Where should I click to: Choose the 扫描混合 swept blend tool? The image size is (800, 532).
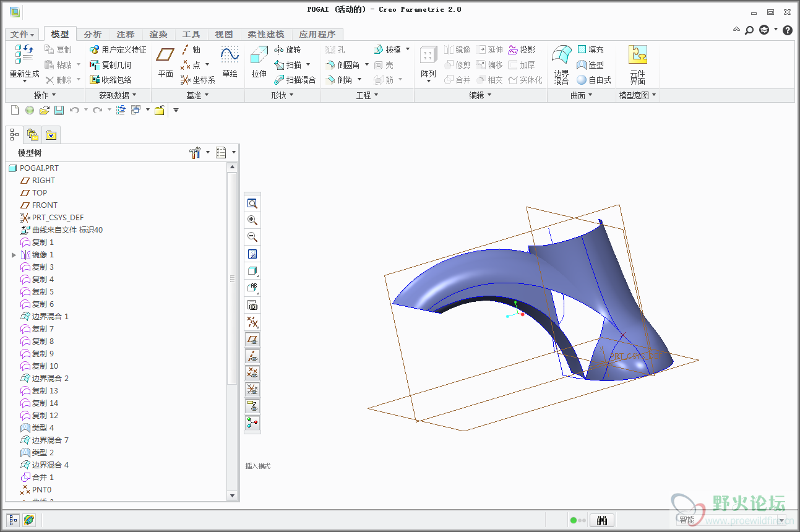tap(295, 80)
